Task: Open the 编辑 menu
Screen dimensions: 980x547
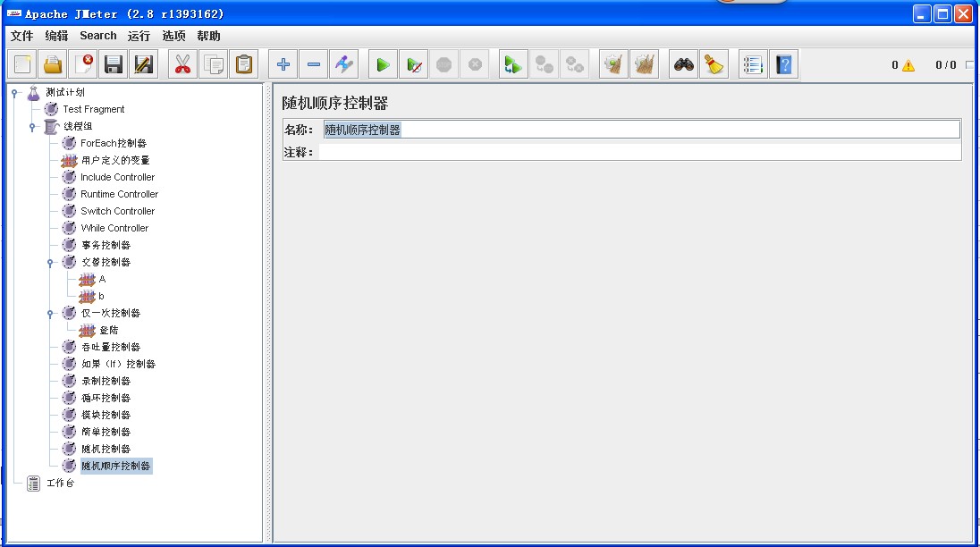Action: point(56,37)
